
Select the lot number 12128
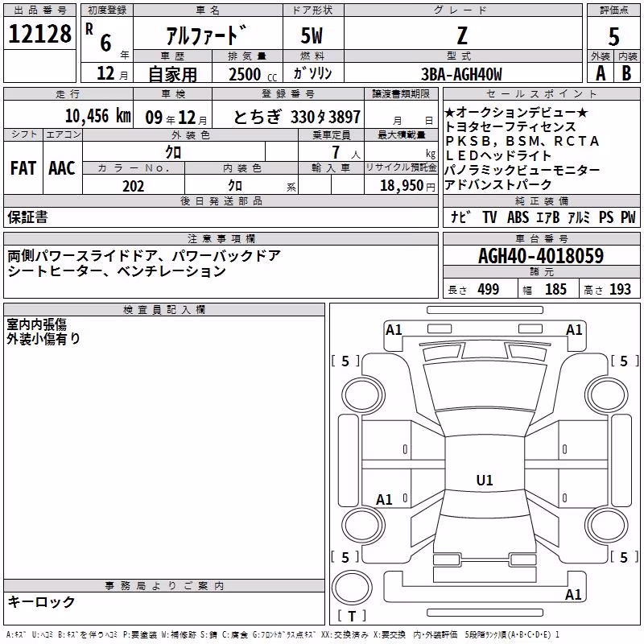(x=39, y=34)
